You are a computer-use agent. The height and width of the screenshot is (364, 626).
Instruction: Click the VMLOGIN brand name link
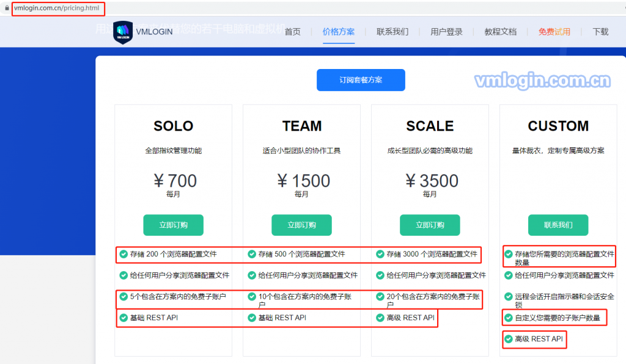pos(154,32)
